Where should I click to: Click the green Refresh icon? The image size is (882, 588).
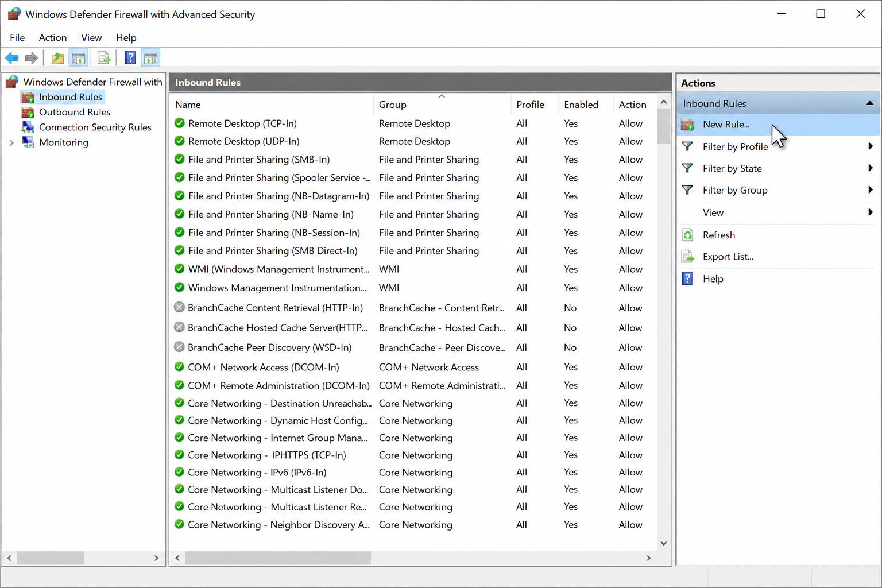pos(687,235)
